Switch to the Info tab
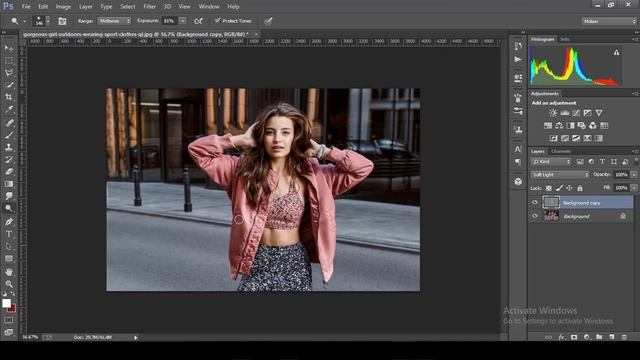The width and height of the screenshot is (640, 360). point(565,39)
